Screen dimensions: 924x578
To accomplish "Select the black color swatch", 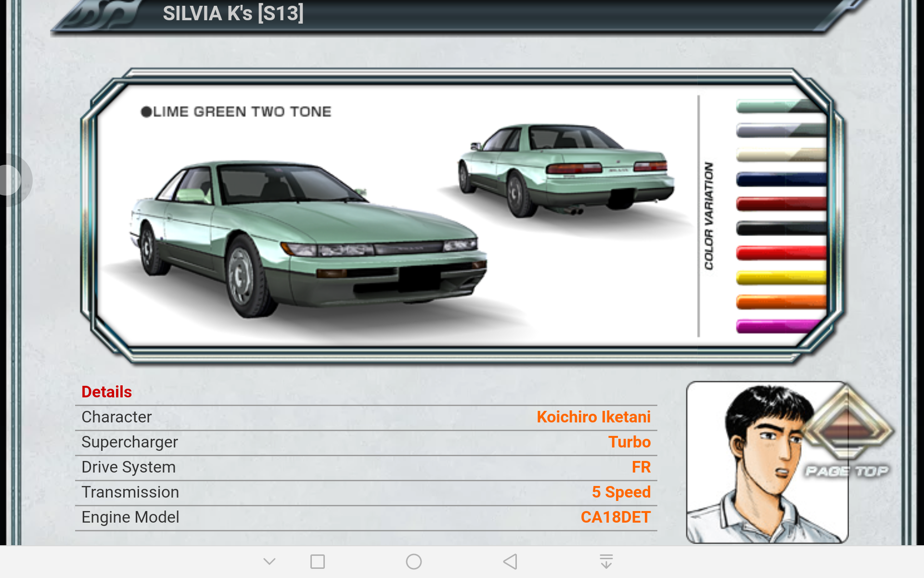I will pos(781,228).
